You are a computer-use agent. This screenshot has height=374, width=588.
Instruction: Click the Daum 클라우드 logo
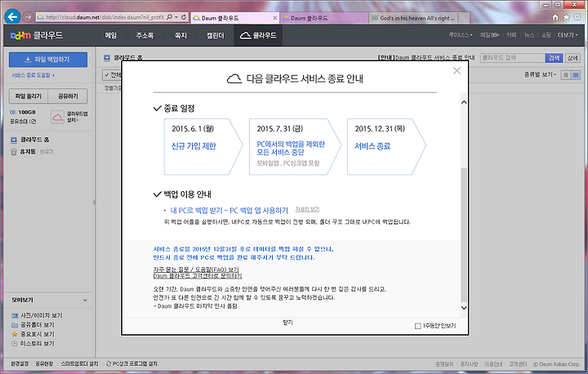[x=37, y=35]
